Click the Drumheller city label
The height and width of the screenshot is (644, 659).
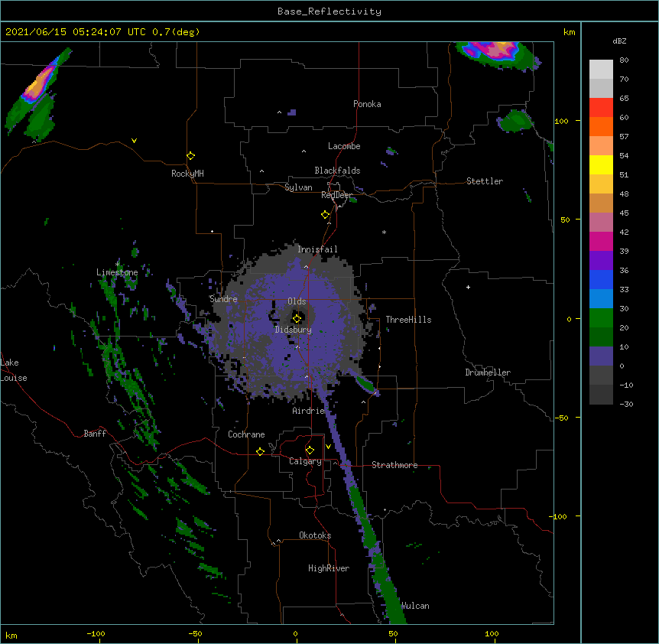[488, 372]
